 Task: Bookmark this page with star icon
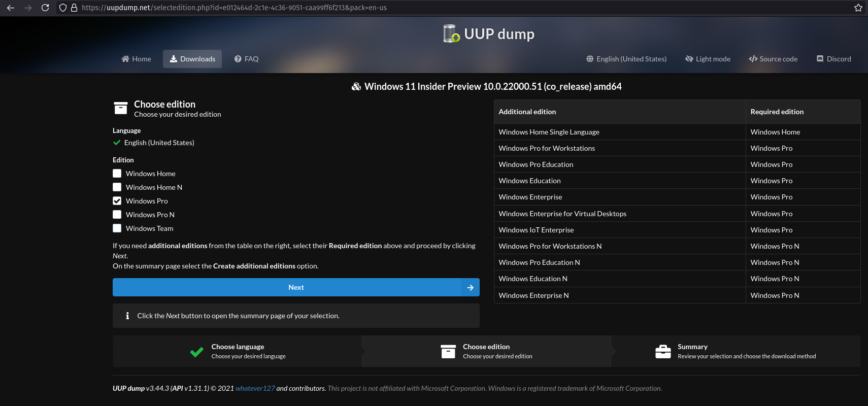(x=858, y=8)
